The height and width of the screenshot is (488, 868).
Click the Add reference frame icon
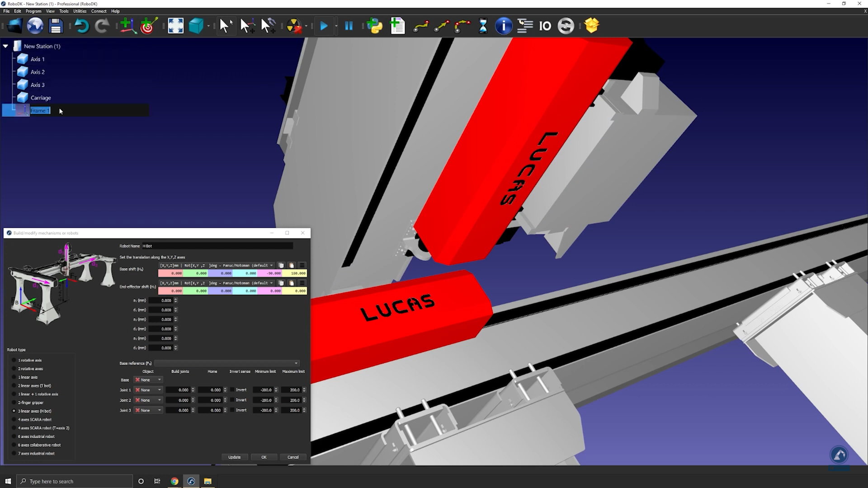click(128, 26)
